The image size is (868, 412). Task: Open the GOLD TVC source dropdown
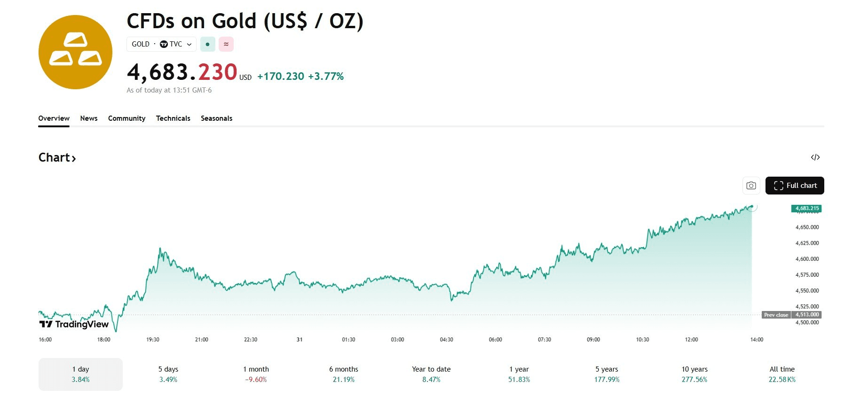tap(161, 44)
